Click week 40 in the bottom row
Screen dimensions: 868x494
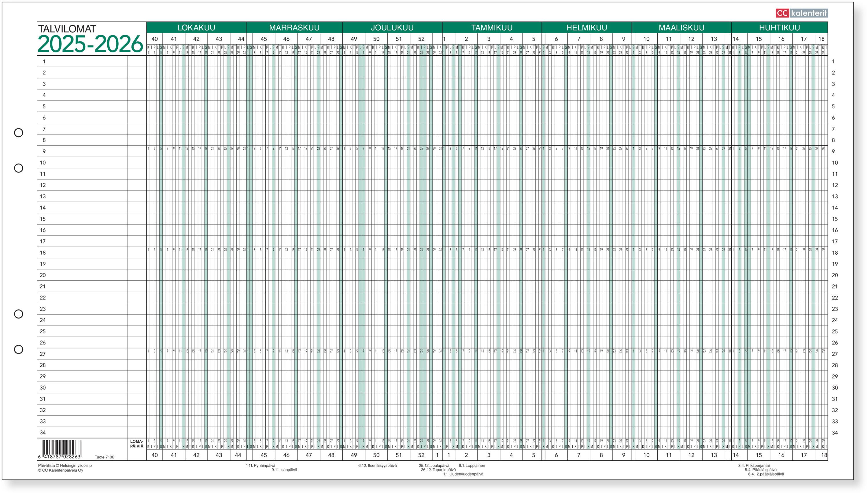(154, 455)
